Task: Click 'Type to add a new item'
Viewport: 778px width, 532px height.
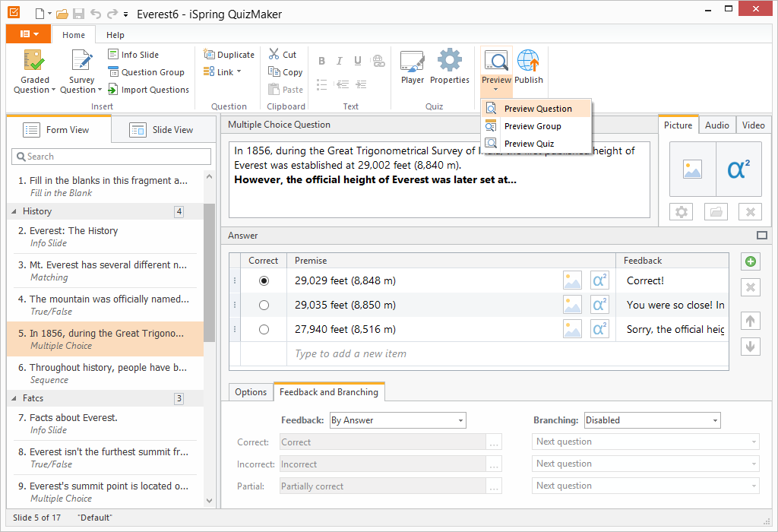Action: [350, 354]
